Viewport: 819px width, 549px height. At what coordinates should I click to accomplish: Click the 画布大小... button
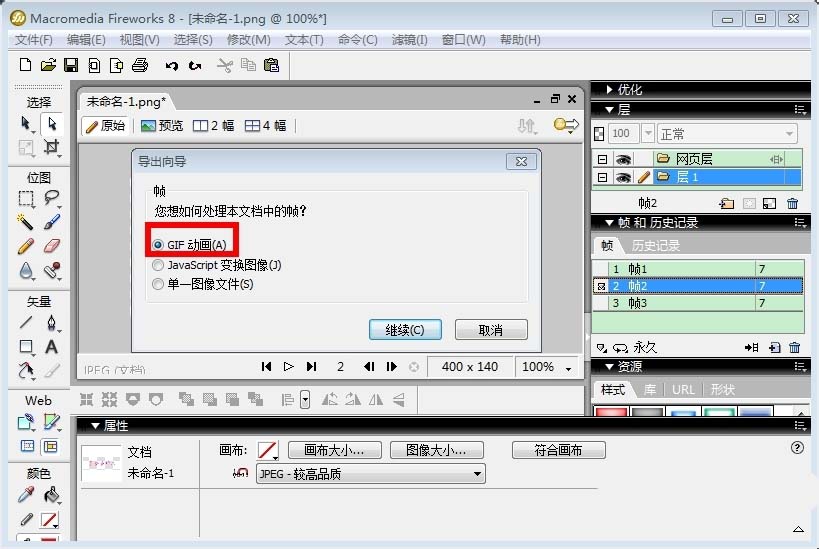[334, 450]
